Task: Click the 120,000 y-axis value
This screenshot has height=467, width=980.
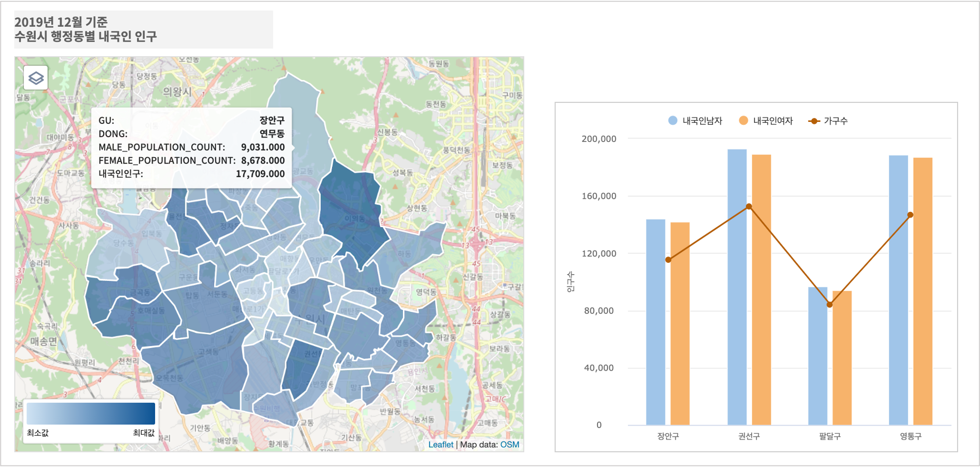Action: click(x=599, y=254)
